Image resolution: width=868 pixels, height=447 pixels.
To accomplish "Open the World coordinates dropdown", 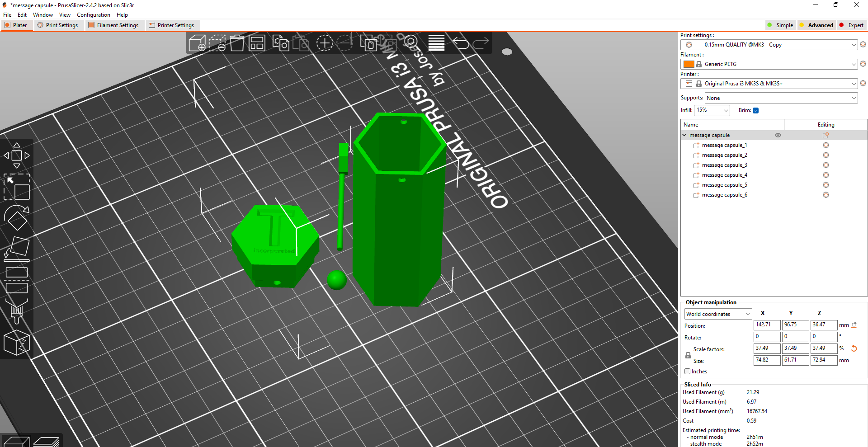I will (x=718, y=314).
